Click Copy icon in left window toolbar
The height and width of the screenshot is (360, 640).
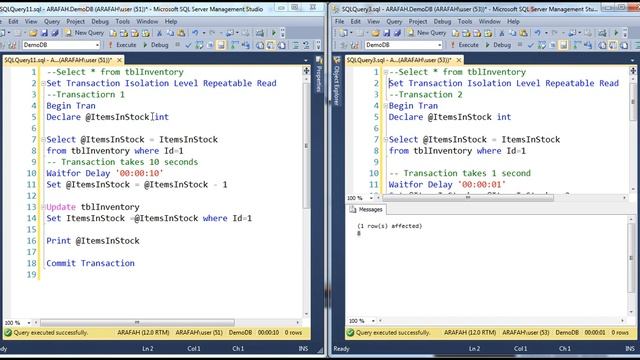(170, 33)
